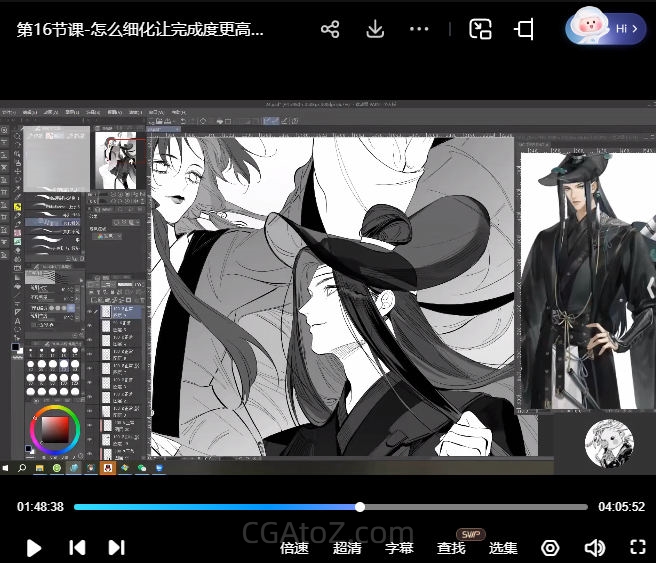Viewport: 656px width, 563px height.
Task: Open the 选集 episode list
Action: point(503,548)
